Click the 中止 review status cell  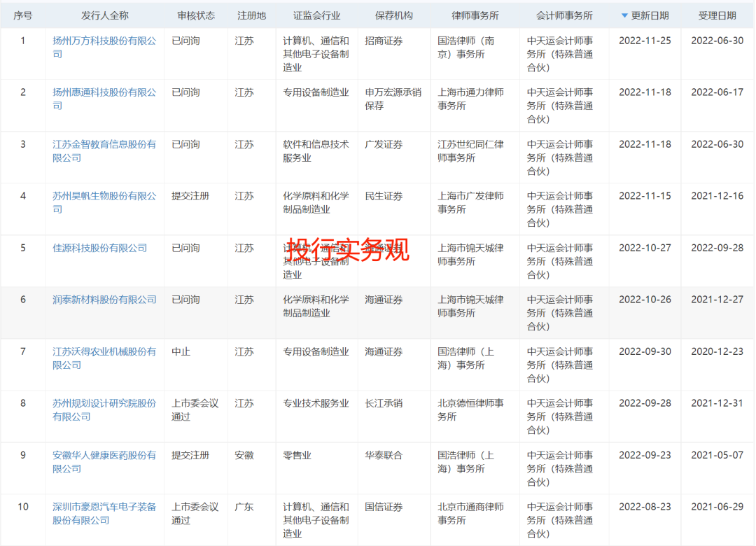tap(181, 351)
